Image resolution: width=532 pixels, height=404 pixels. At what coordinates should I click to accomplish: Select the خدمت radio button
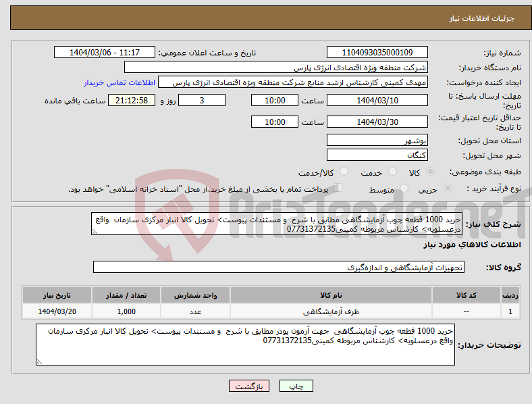(x=392, y=172)
